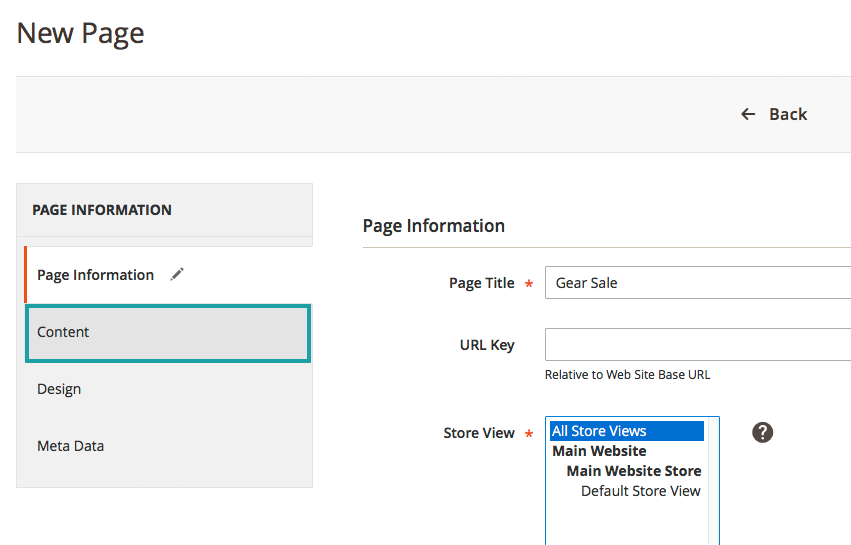851x545 pixels.
Task: Open the Store View help question mark
Action: coord(762,433)
